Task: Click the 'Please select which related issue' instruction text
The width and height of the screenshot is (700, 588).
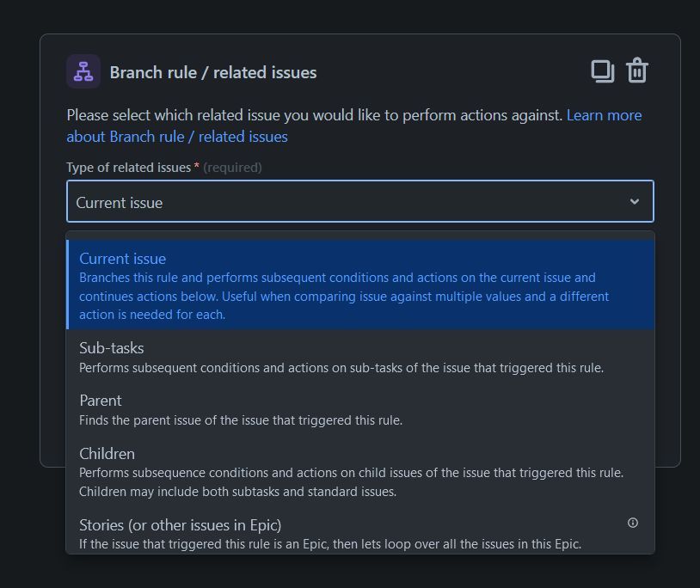Action: point(314,115)
